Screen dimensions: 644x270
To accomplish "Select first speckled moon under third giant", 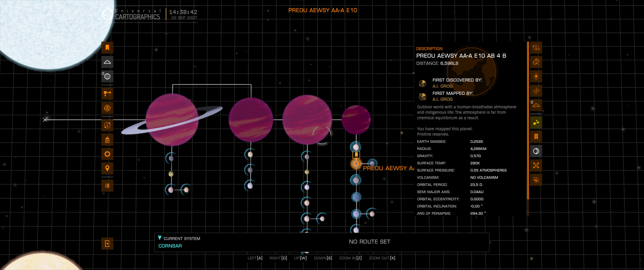I will click(x=307, y=157).
